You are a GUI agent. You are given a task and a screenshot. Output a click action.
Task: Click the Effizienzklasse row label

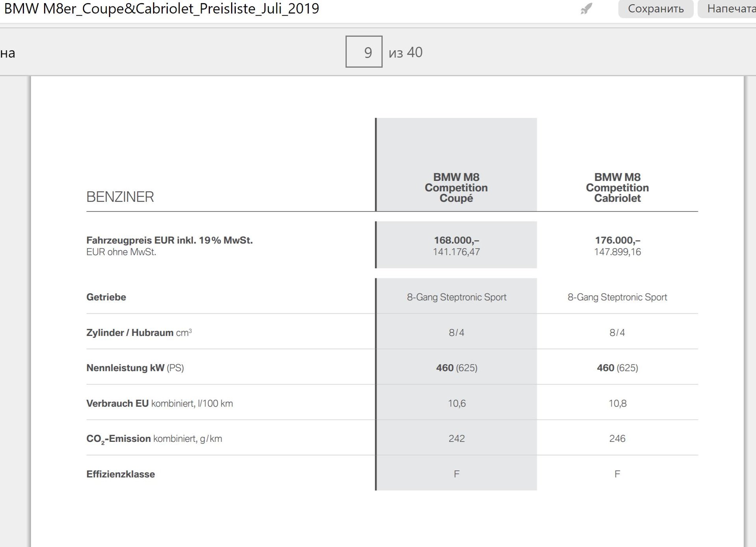[x=120, y=474]
